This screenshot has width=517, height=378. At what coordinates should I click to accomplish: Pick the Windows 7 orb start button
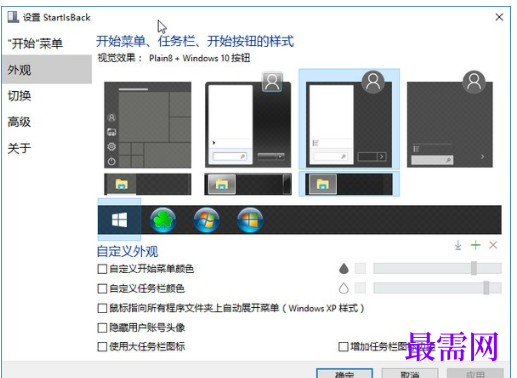pyautogui.click(x=207, y=220)
